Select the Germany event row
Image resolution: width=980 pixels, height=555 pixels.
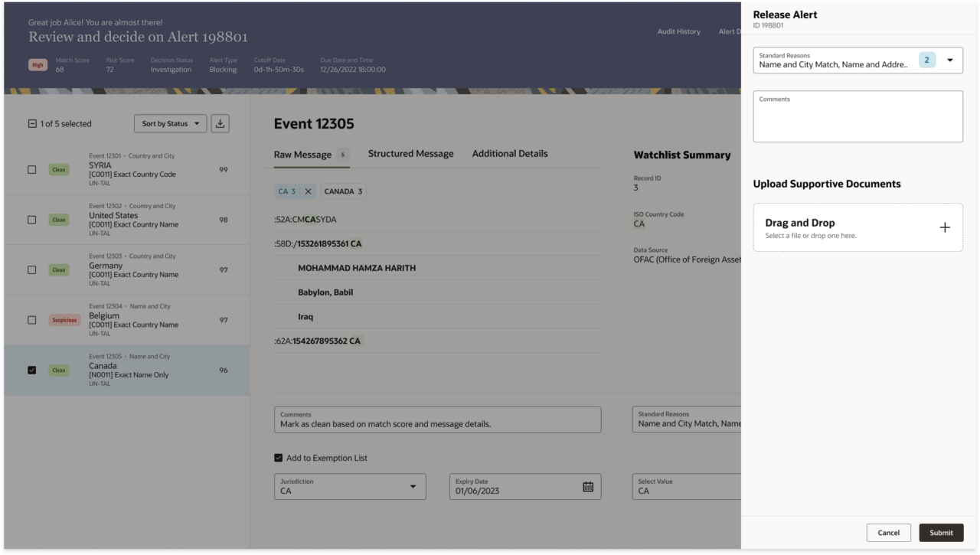[127, 270]
